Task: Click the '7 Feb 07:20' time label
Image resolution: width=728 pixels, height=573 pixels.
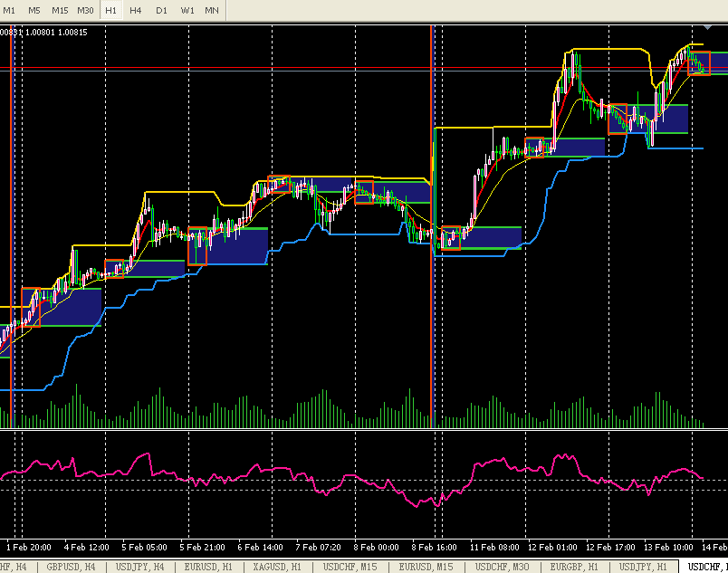Action: [319, 548]
